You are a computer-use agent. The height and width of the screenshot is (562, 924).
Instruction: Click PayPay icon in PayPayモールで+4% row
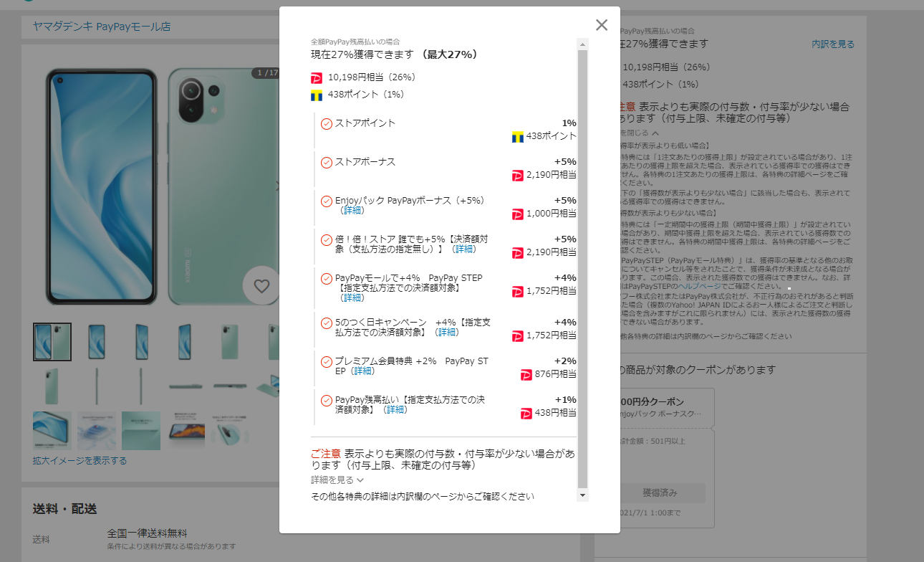pos(518,291)
